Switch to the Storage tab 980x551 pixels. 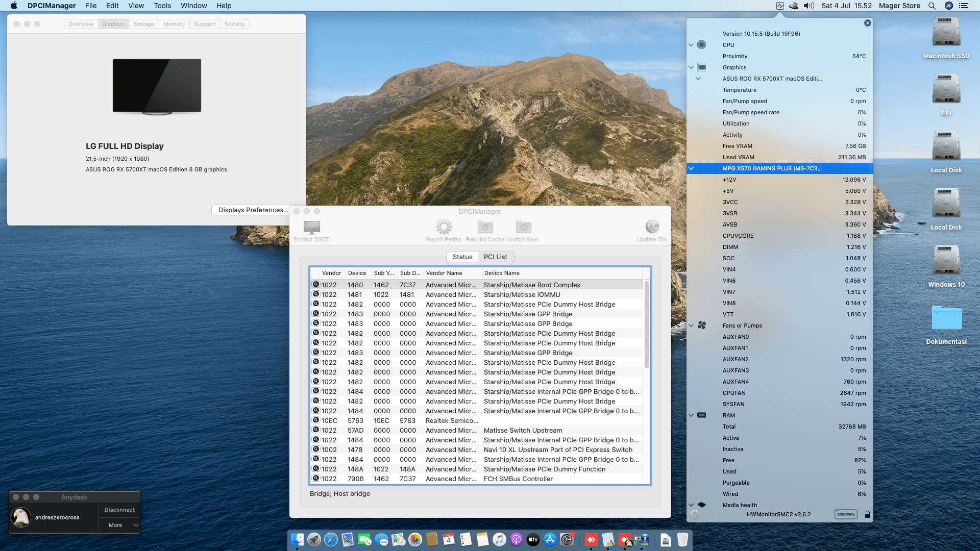click(143, 24)
